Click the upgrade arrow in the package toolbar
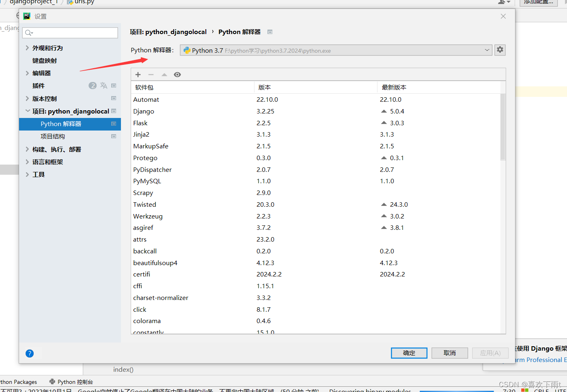 point(164,75)
